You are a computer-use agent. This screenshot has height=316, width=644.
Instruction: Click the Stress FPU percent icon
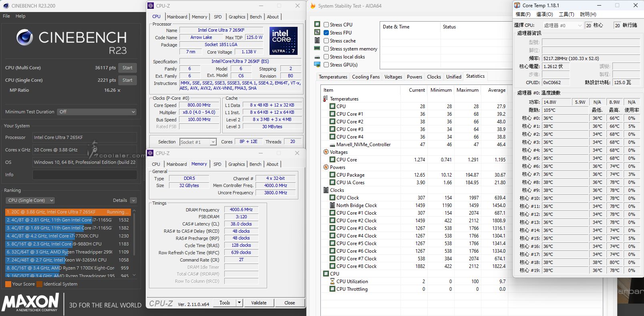[x=317, y=32]
